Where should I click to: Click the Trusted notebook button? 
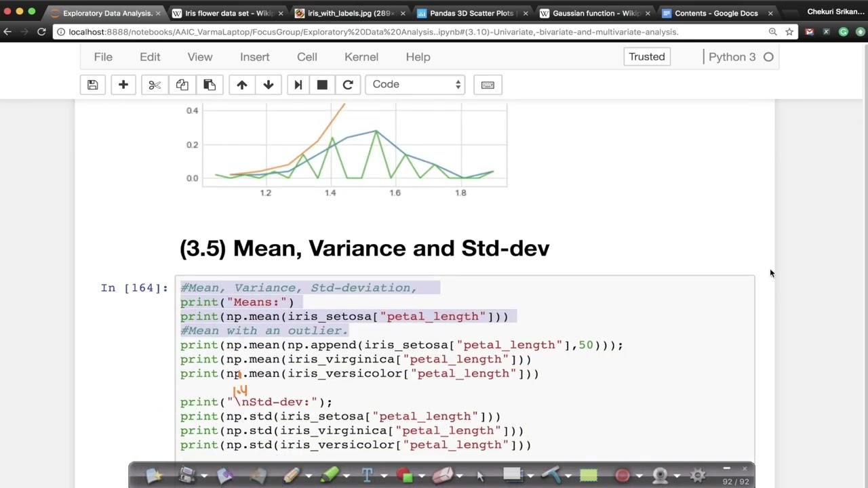click(647, 57)
